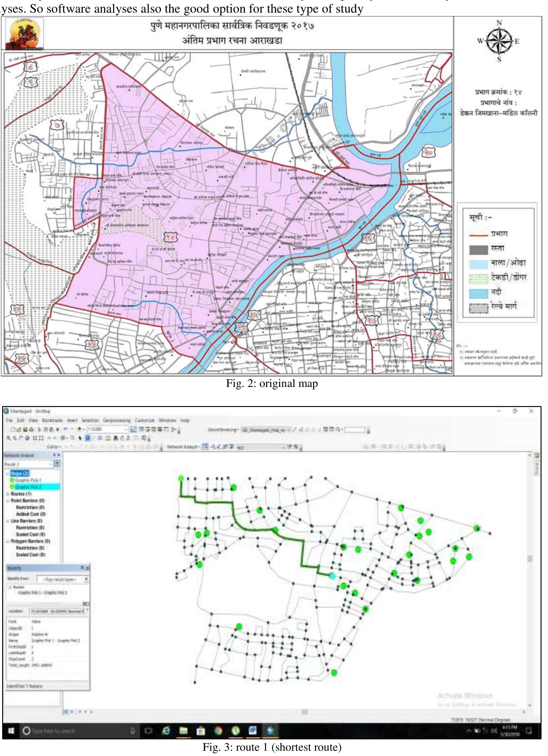
Task: Open Microsoft Word from the taskbar
Action: point(252,731)
